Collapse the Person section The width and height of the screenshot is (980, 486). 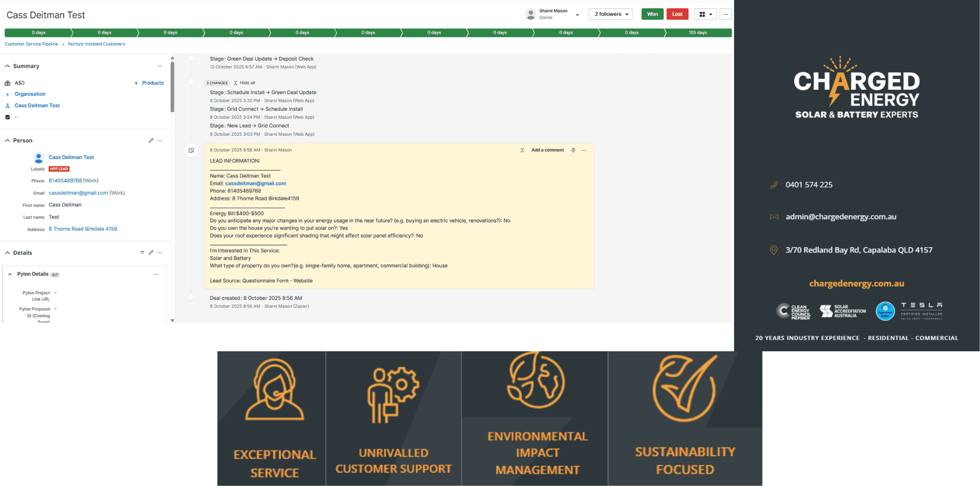(x=7, y=140)
